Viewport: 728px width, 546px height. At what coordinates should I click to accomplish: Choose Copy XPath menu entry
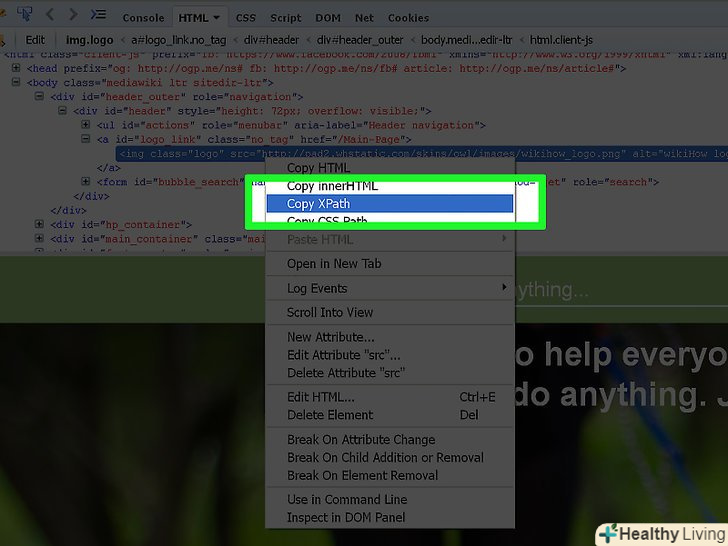click(x=390, y=203)
